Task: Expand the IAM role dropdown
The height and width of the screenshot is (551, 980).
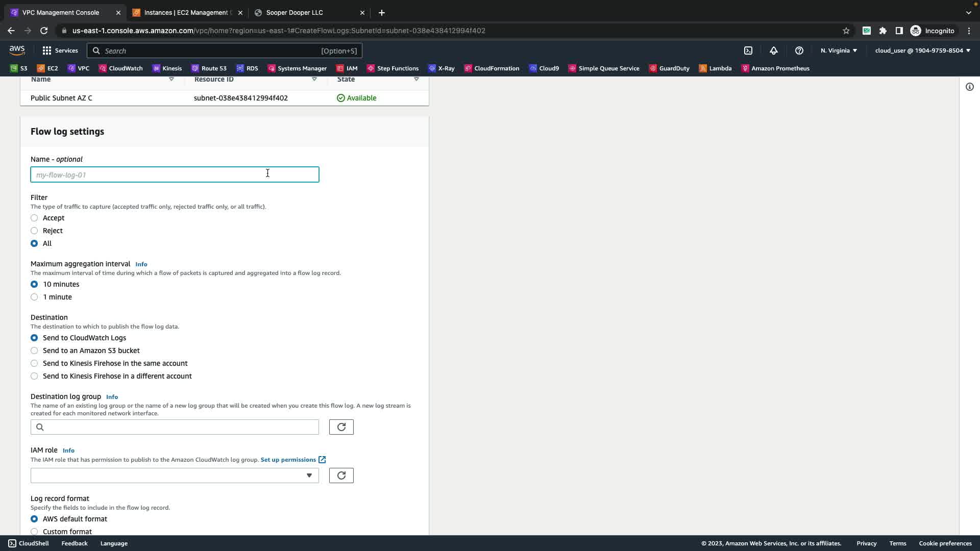Action: pos(175,475)
